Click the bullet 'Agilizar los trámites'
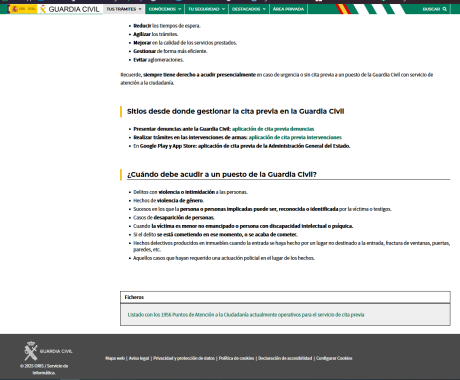This screenshot has width=460, height=380. (x=156, y=34)
